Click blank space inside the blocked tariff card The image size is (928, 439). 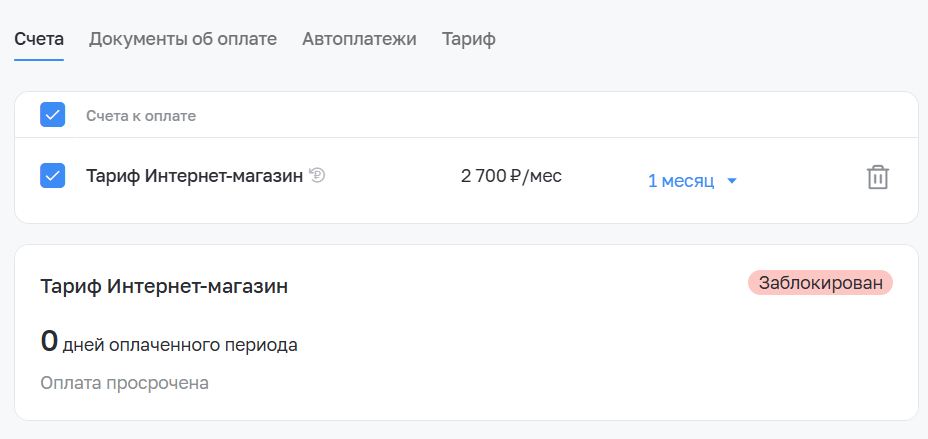click(592, 355)
